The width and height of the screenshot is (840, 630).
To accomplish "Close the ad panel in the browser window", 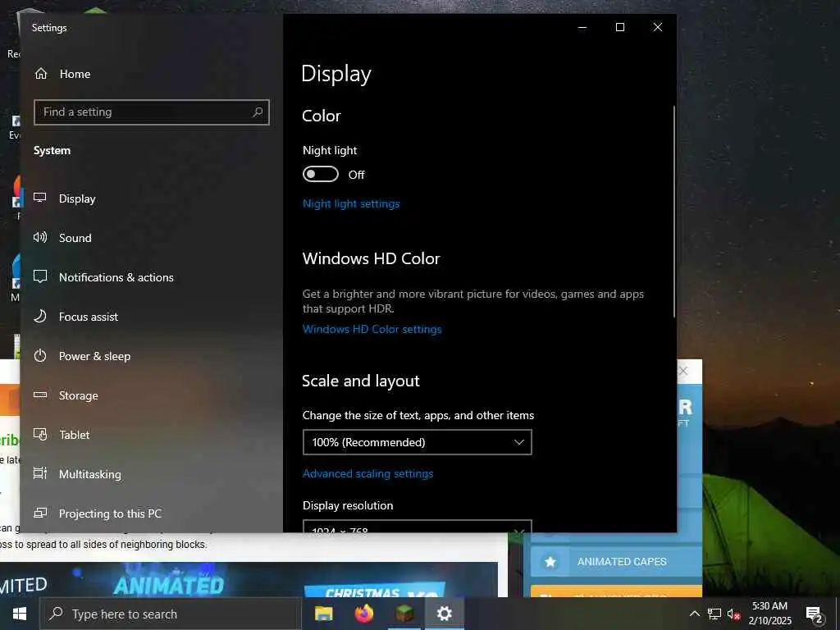I will click(x=683, y=371).
